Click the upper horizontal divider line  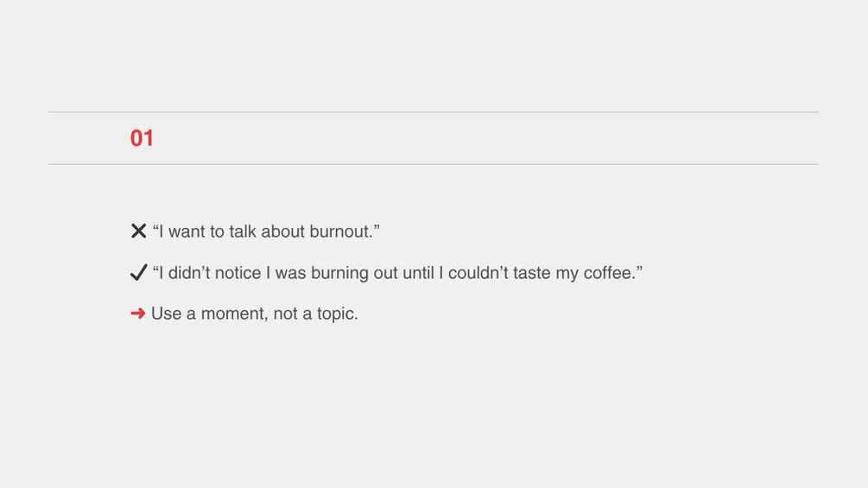[434, 111]
